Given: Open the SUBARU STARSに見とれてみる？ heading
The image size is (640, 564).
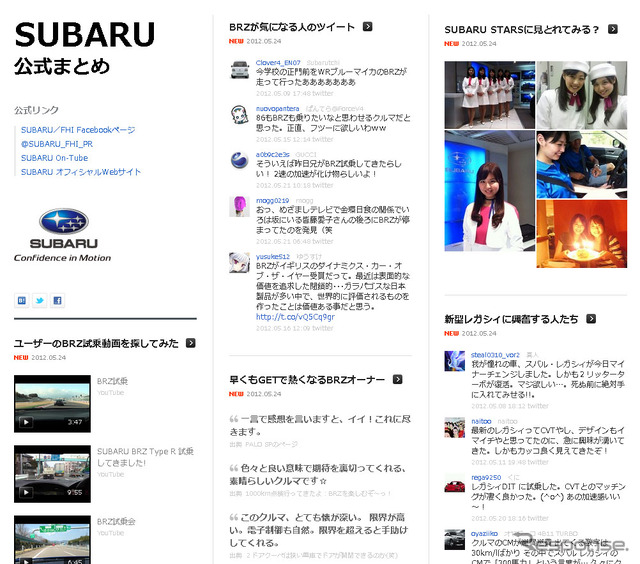Looking at the screenshot, I should pyautogui.click(x=522, y=29).
